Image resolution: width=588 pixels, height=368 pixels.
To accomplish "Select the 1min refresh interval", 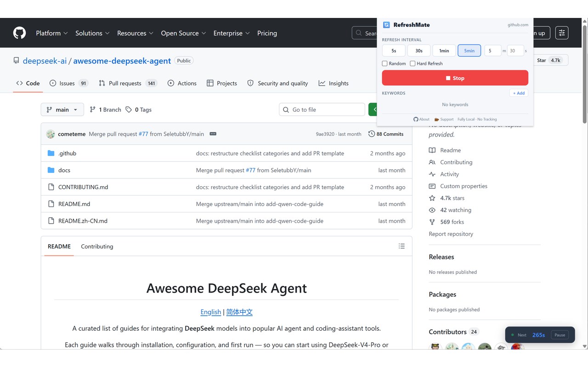I will pyautogui.click(x=444, y=51).
